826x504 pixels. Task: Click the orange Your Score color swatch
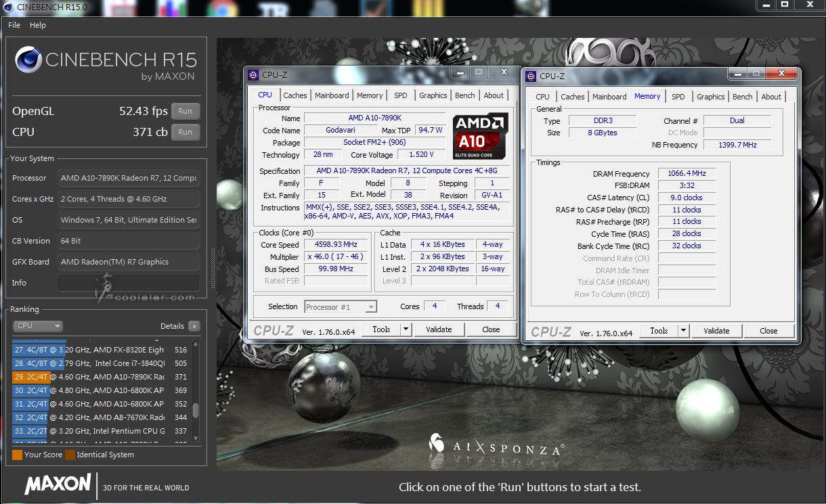(18, 455)
